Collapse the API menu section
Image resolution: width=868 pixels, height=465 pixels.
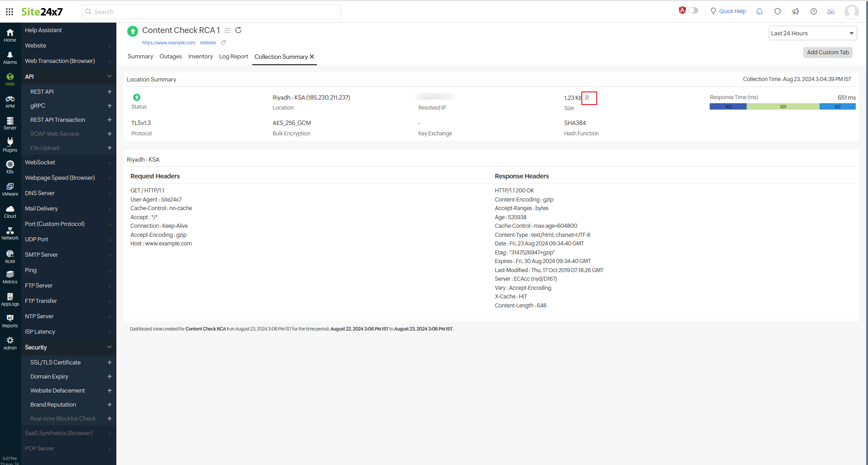point(109,77)
